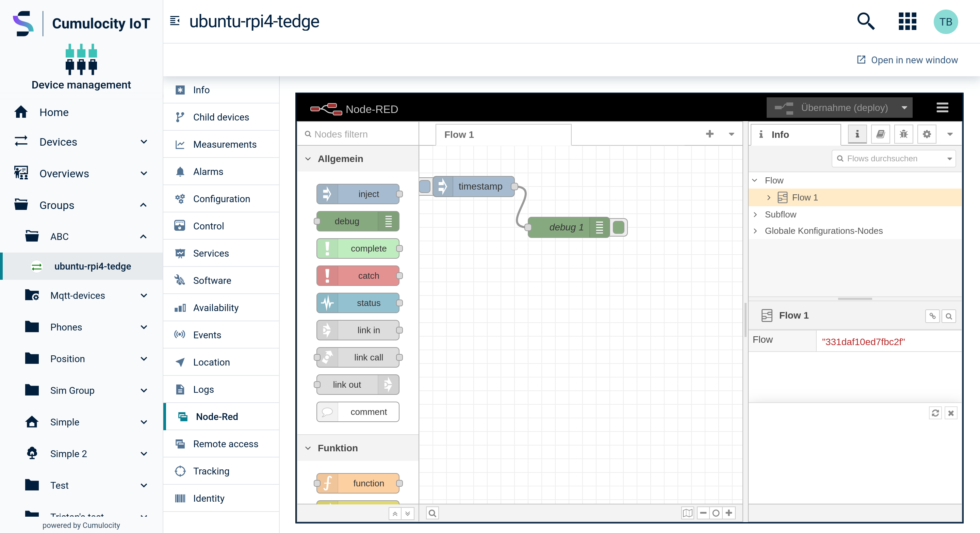Collapse the navigator with the menu icon
The image size is (980, 533).
coord(175,21)
